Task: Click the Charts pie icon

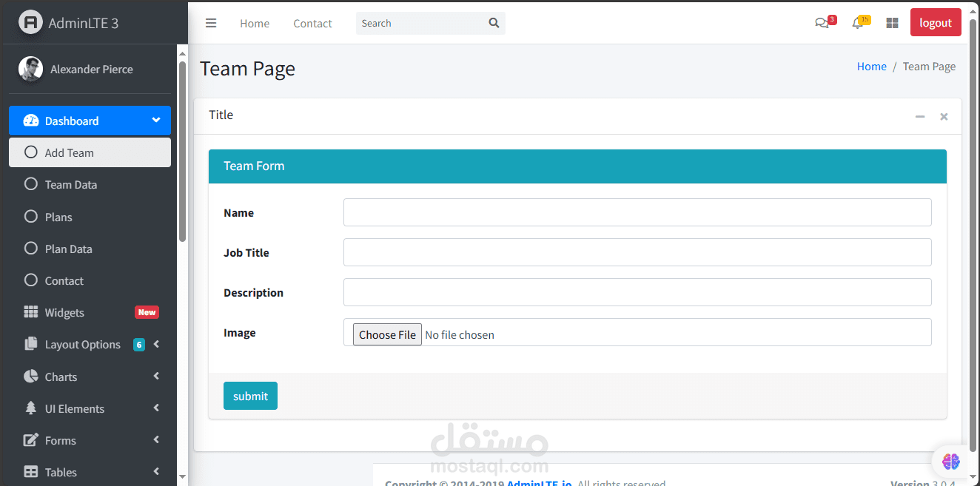Action: (30, 376)
